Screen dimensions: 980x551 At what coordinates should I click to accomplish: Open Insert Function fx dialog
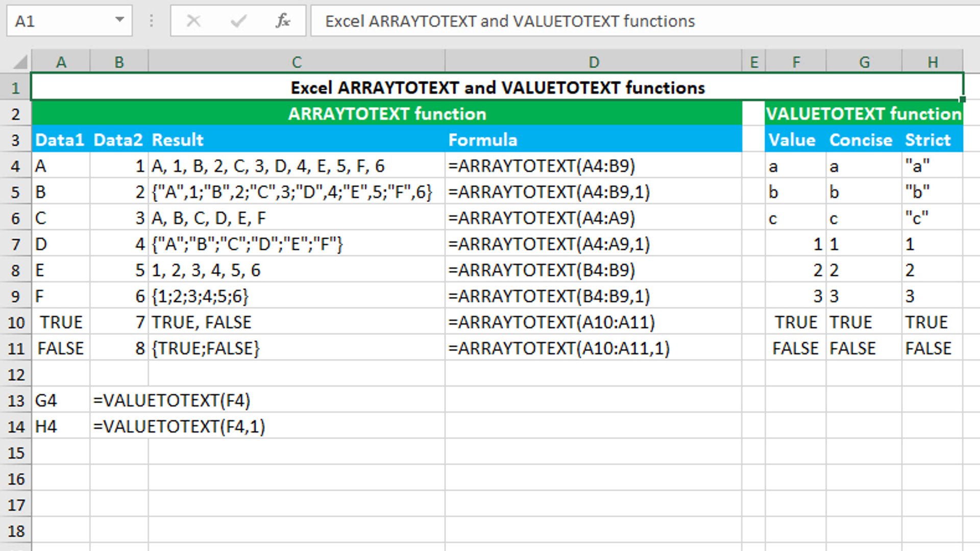[x=283, y=21]
